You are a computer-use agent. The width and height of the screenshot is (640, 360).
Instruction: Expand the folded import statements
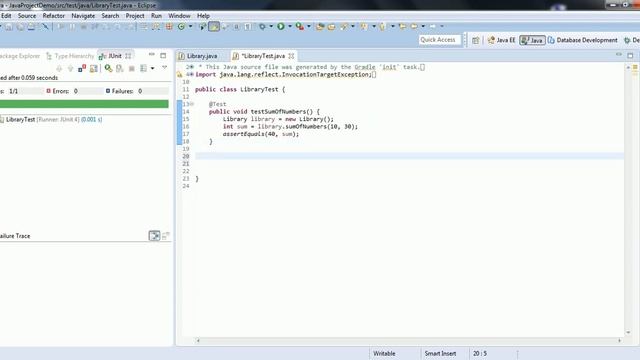click(x=191, y=74)
